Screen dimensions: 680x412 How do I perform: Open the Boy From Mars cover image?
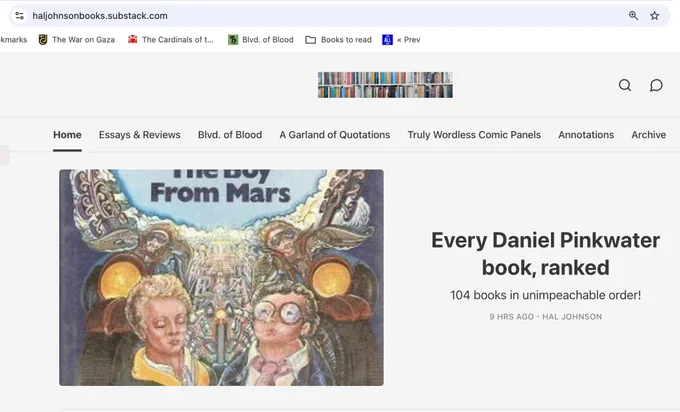point(221,278)
